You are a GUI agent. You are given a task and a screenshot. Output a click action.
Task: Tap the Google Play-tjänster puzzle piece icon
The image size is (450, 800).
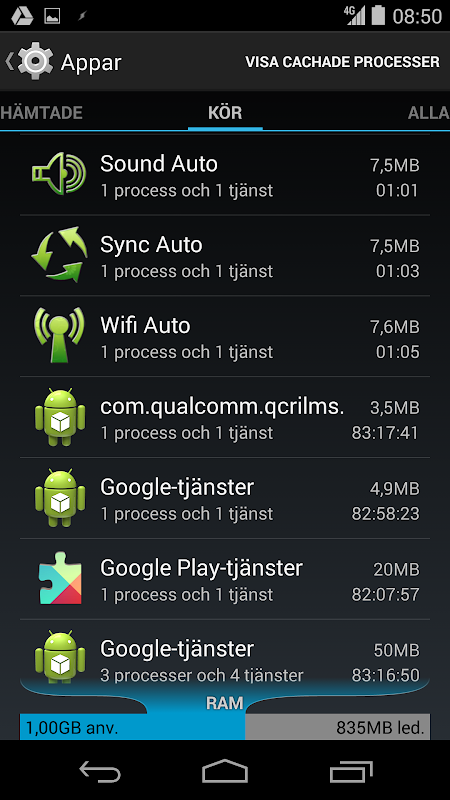click(x=60, y=579)
